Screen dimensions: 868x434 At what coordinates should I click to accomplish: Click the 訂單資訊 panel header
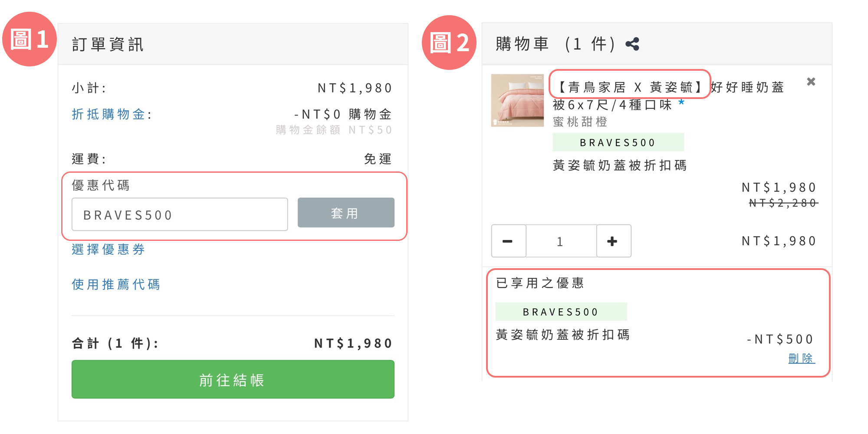coord(233,44)
